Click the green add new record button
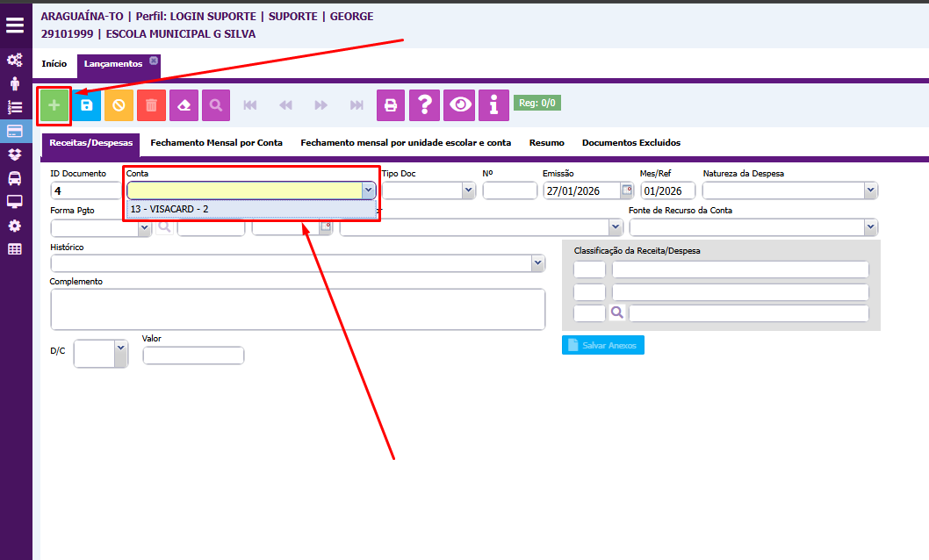The width and height of the screenshot is (929, 560). [54, 105]
